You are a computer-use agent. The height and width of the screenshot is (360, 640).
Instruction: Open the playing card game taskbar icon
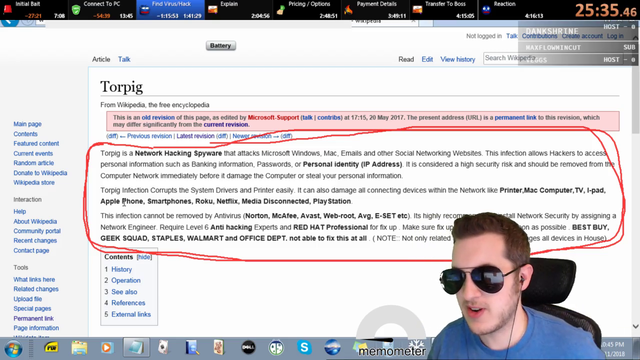click(x=219, y=348)
